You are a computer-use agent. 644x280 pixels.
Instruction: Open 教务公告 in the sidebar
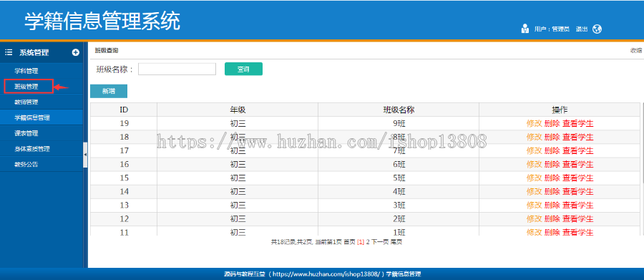coord(26,165)
